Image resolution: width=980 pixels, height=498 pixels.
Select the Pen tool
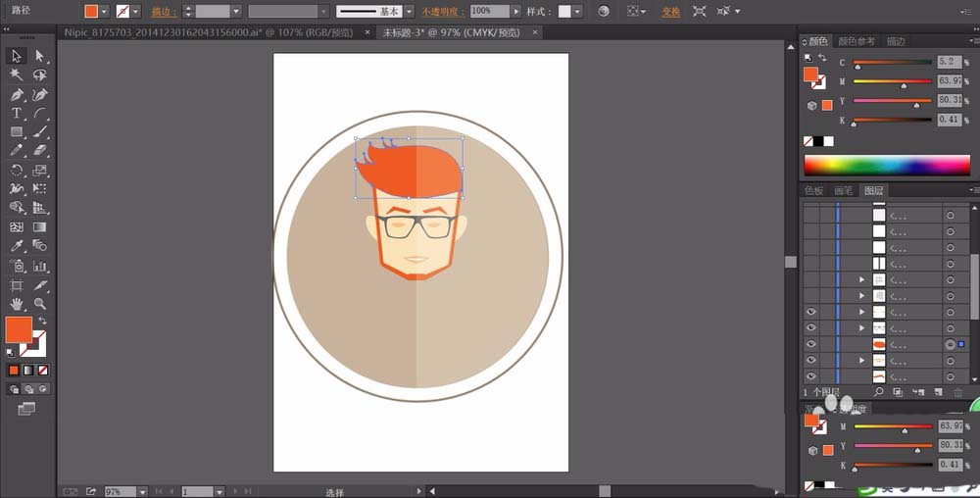(x=17, y=94)
